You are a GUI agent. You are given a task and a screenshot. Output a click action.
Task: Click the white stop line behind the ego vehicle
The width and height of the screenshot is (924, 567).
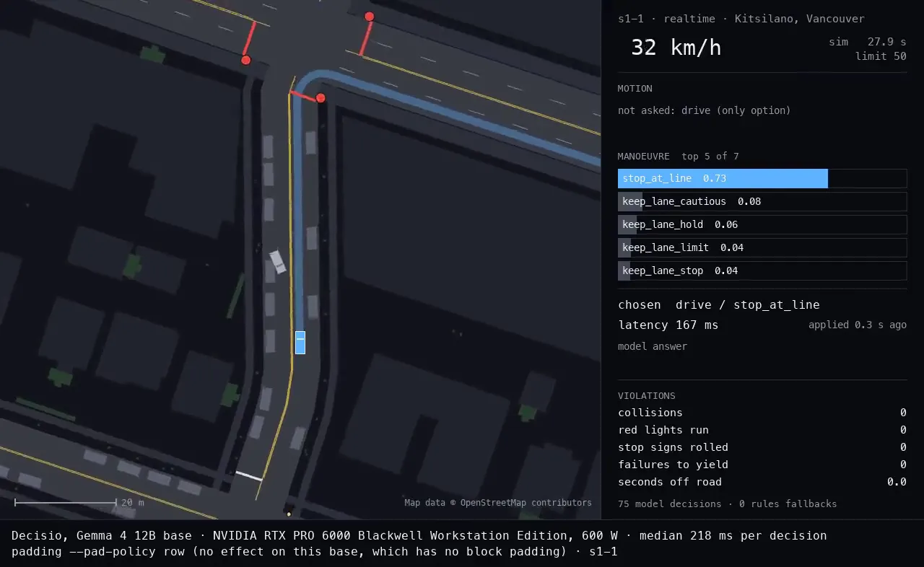[249, 476]
